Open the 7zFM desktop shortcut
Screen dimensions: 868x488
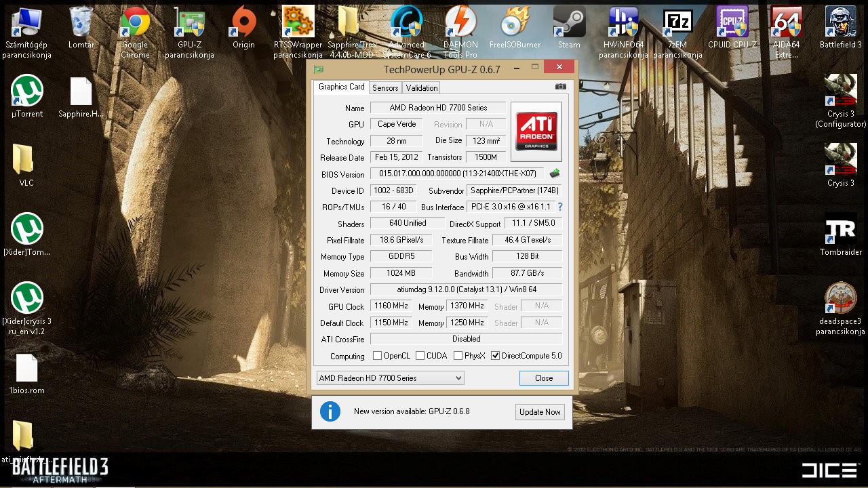click(x=677, y=32)
